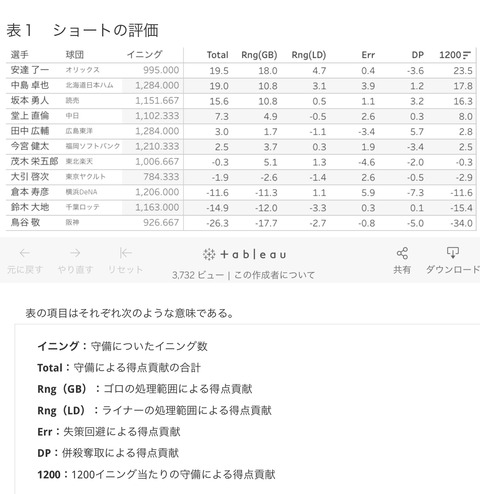
Task: Click player name 鳥谷 敬
Action: 25,222
